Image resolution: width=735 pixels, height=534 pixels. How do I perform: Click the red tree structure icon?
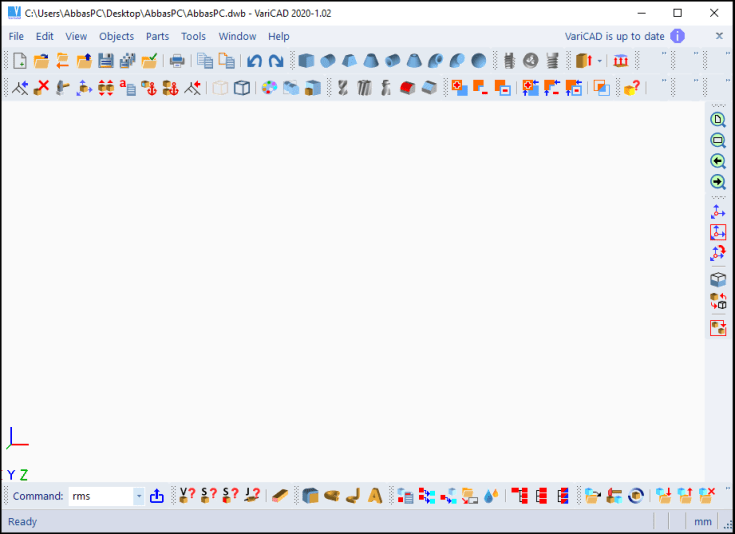pos(520,496)
